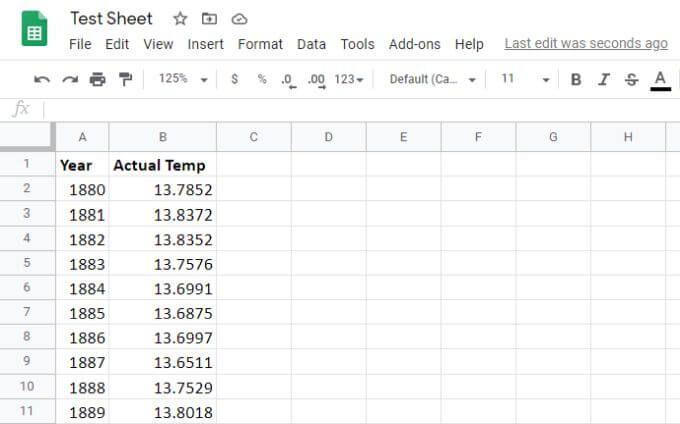Image resolution: width=680 pixels, height=424 pixels.
Task: Open the View menu
Action: tap(158, 44)
